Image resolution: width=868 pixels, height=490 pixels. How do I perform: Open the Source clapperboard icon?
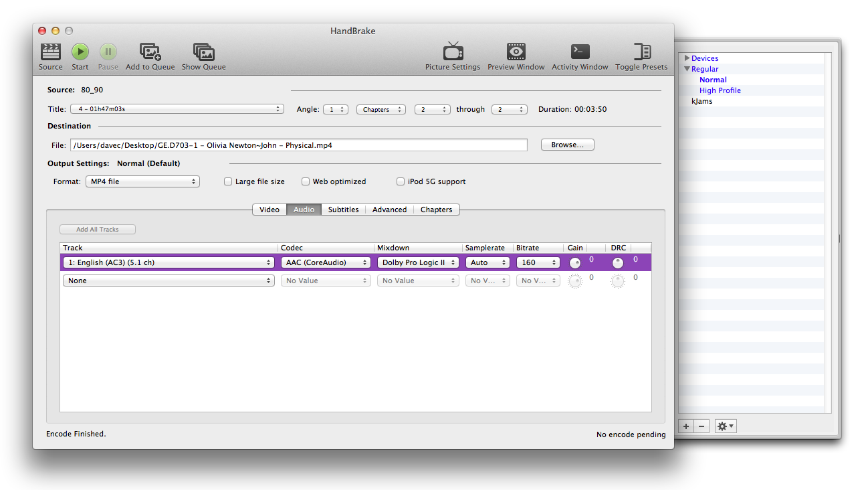51,52
